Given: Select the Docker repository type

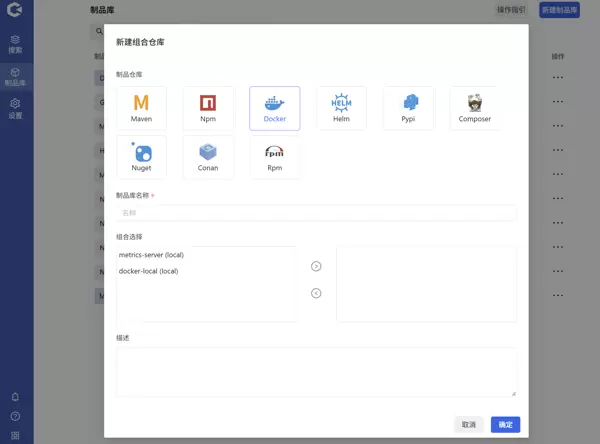Looking at the screenshot, I should (x=274, y=108).
